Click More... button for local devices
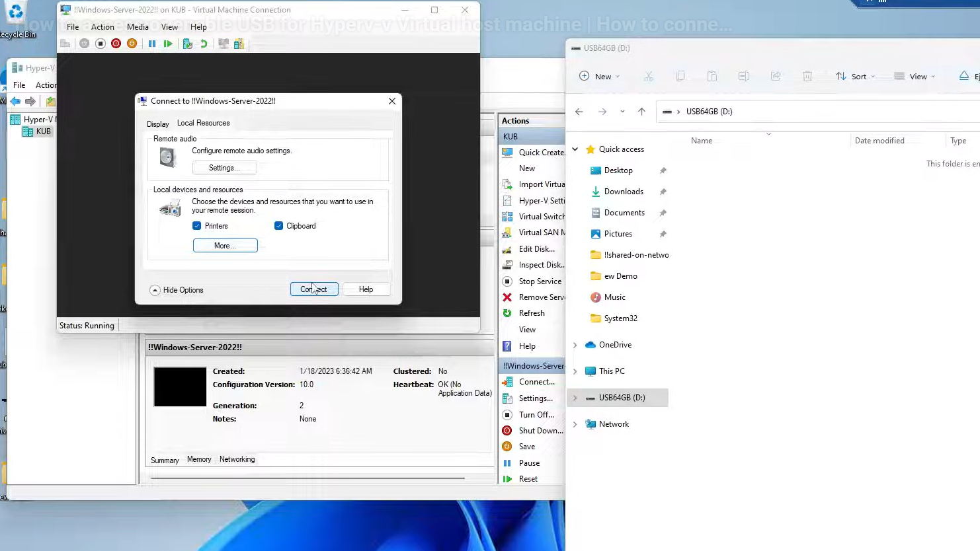Viewport: 980px width, 551px height. tap(225, 246)
